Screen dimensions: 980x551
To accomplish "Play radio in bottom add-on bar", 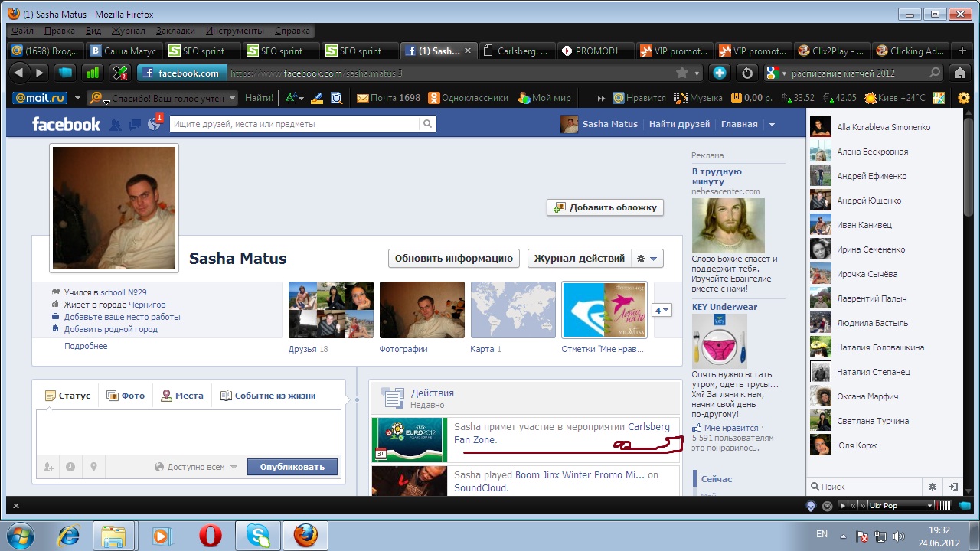I will 844,505.
